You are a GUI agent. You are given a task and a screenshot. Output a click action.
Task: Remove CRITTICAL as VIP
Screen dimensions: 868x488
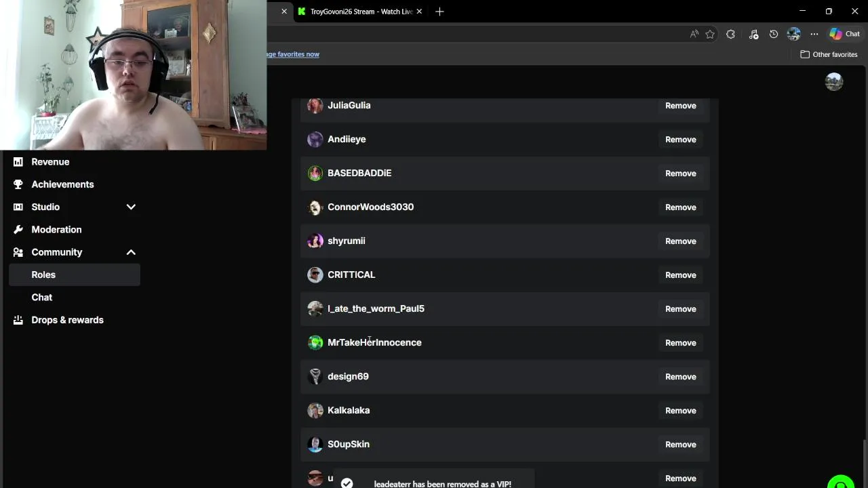pyautogui.click(x=680, y=275)
